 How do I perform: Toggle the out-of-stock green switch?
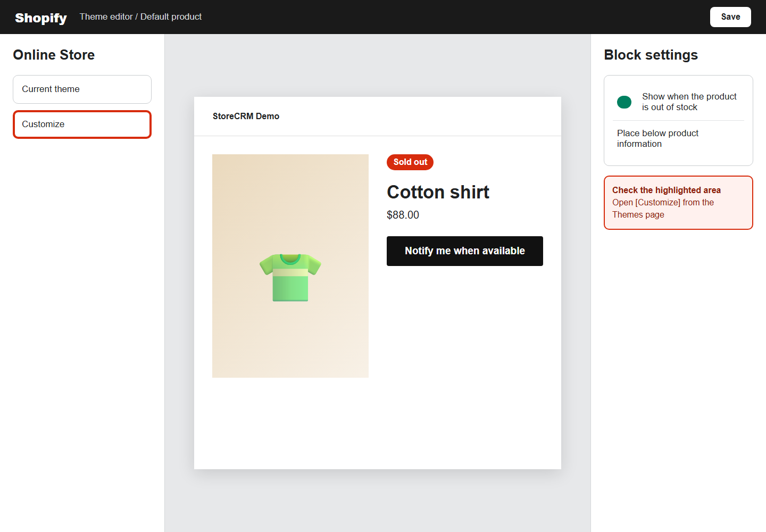coord(624,102)
